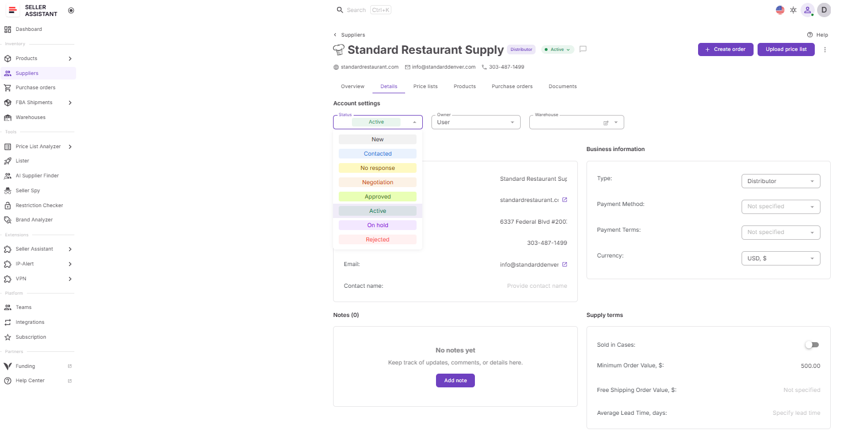Image resolution: width=868 pixels, height=436 pixels.
Task: Switch to the Documents tab
Action: coord(562,86)
